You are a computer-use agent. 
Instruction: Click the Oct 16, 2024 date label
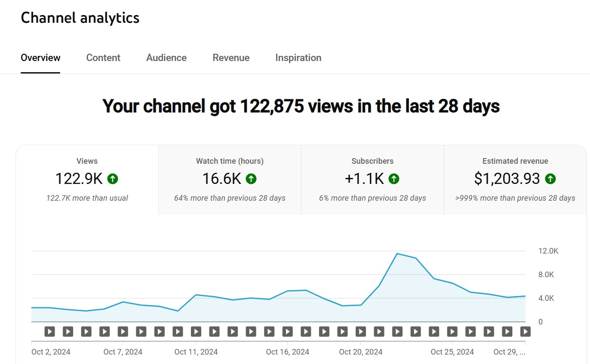click(288, 352)
